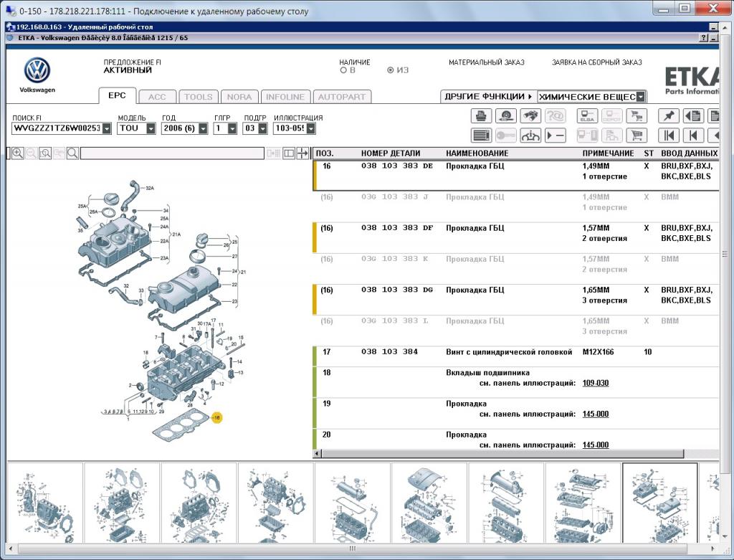Open the fifth thumbnail with valve cover

point(353,503)
